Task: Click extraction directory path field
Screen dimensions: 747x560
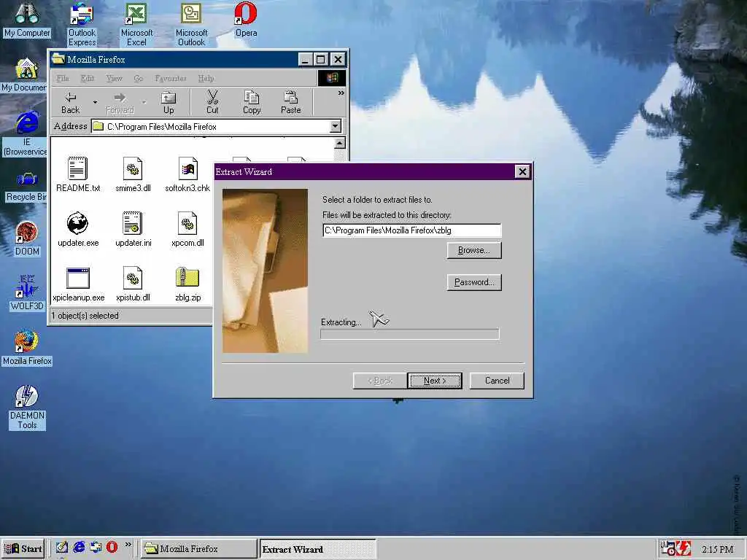Action: pyautogui.click(x=411, y=230)
